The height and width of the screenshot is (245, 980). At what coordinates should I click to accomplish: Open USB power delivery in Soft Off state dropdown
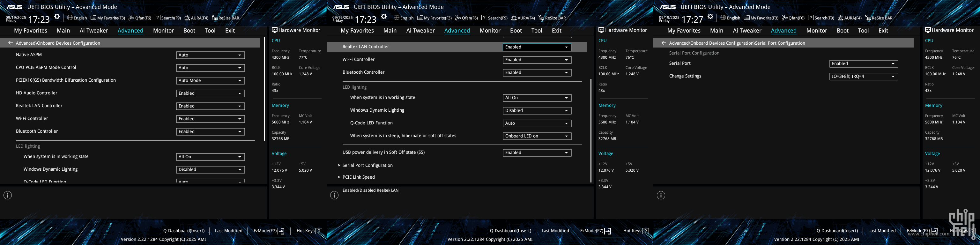[537, 152]
